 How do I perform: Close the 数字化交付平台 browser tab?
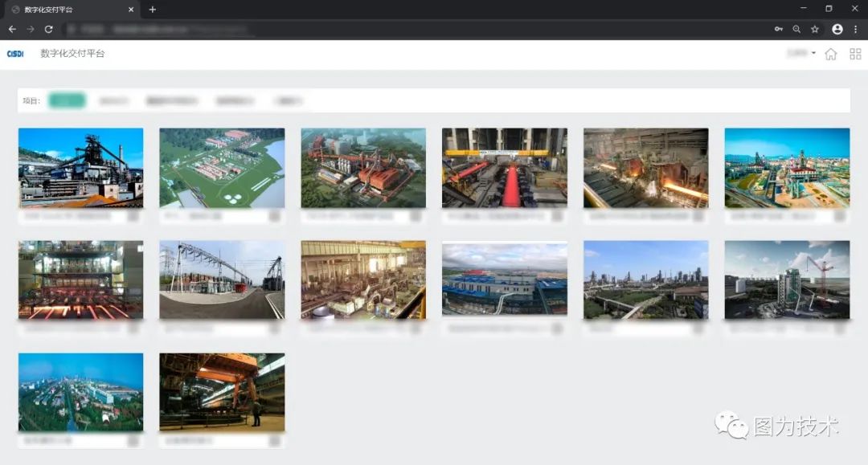131,10
